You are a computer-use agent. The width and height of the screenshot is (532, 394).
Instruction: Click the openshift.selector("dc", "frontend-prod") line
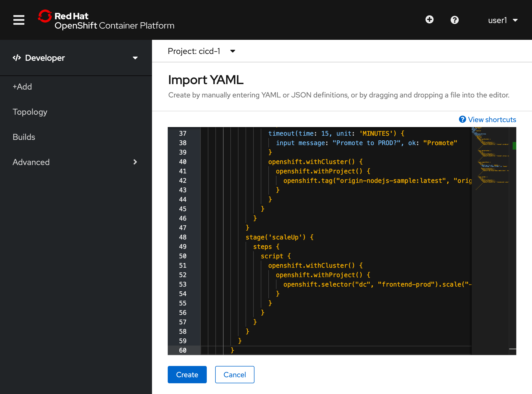point(377,284)
